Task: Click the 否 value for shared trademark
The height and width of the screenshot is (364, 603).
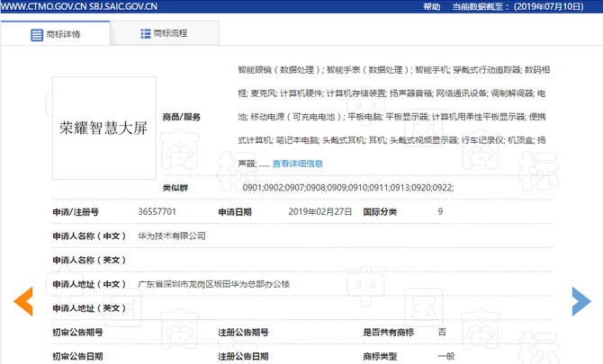Action: click(442, 333)
